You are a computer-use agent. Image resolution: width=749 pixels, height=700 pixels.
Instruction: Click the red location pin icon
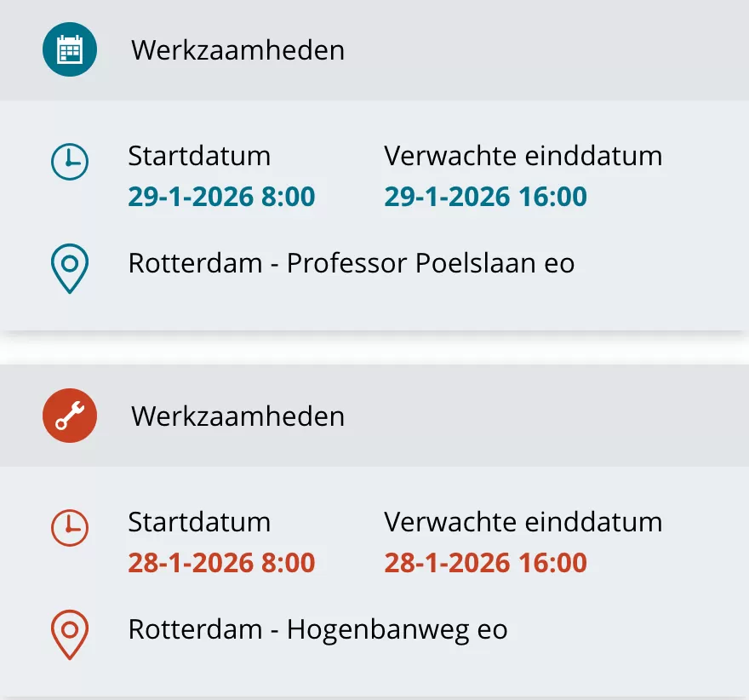(x=70, y=634)
